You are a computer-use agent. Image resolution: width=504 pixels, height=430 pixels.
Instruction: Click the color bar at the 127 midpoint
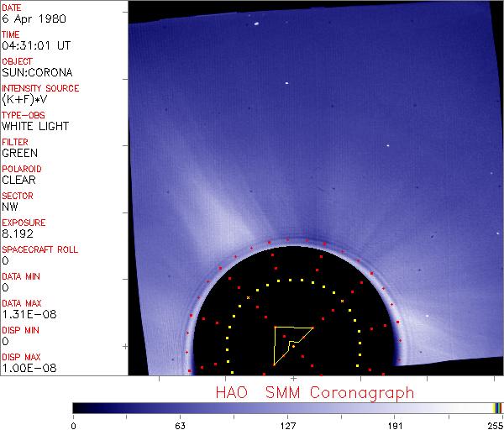(287, 408)
